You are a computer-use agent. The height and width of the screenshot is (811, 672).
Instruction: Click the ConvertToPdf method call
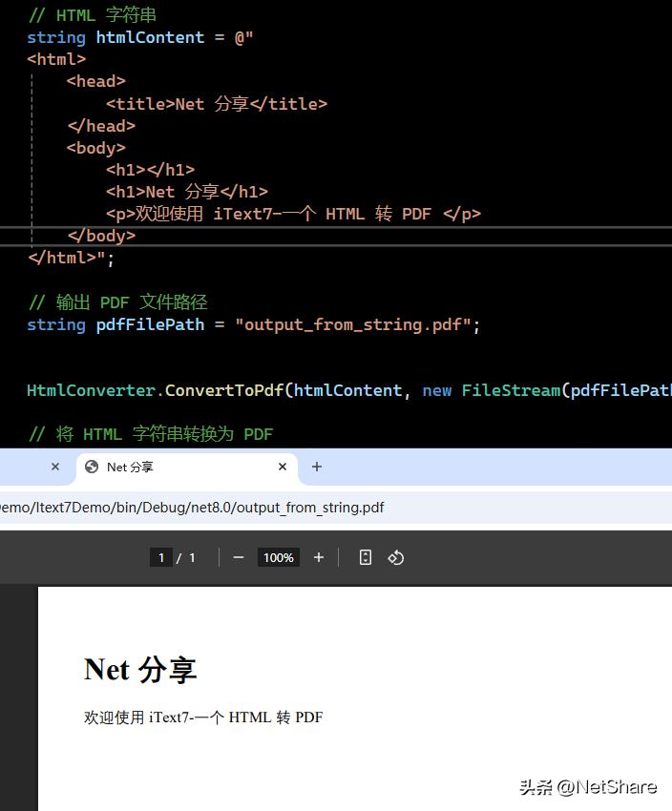pos(224,390)
